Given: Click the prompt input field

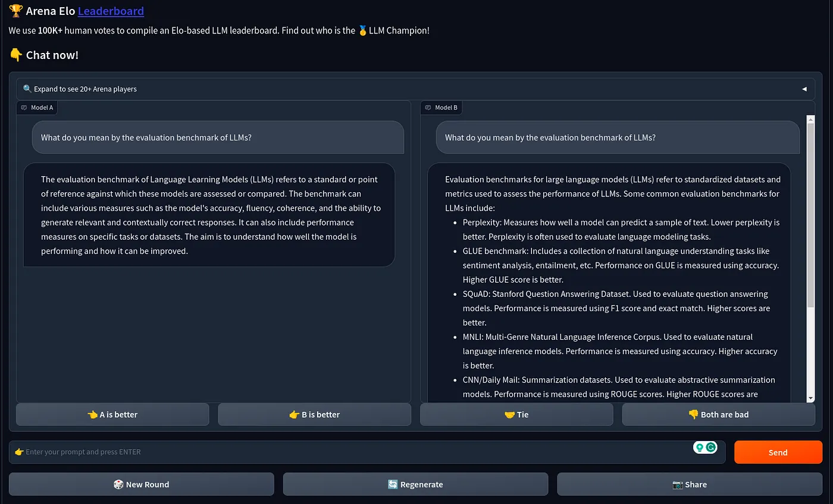Looking at the screenshot, I should [367, 452].
